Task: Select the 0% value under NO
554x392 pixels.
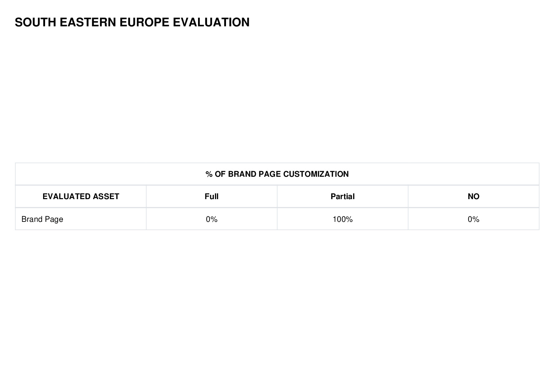Action: tap(473, 219)
